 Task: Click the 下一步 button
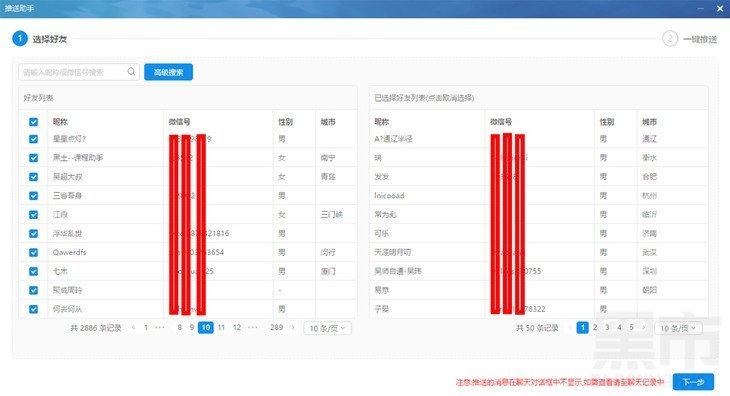693,382
